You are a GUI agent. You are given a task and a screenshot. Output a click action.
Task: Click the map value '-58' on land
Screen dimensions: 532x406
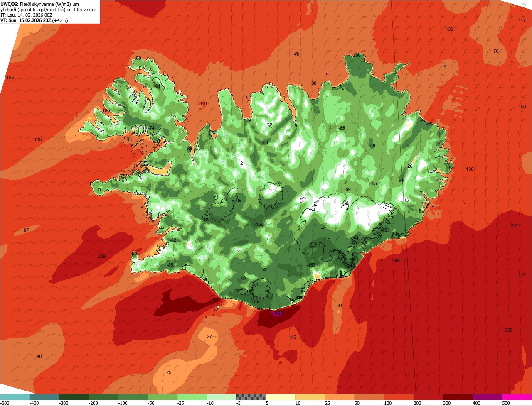coord(372,145)
